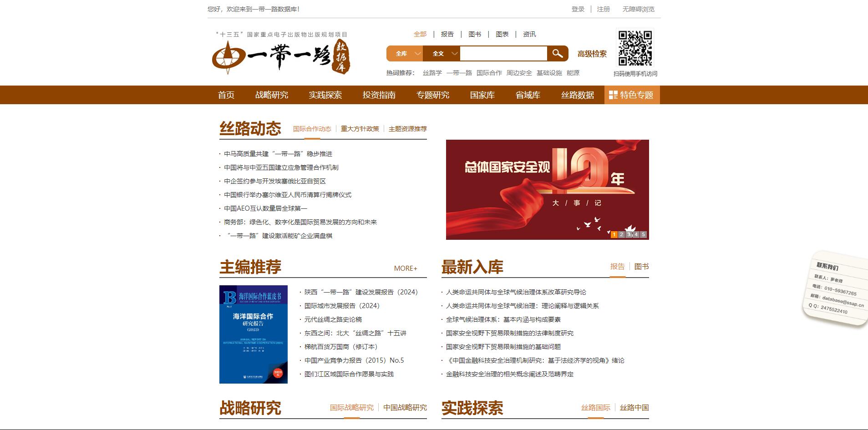Click the QR code image

[635, 48]
